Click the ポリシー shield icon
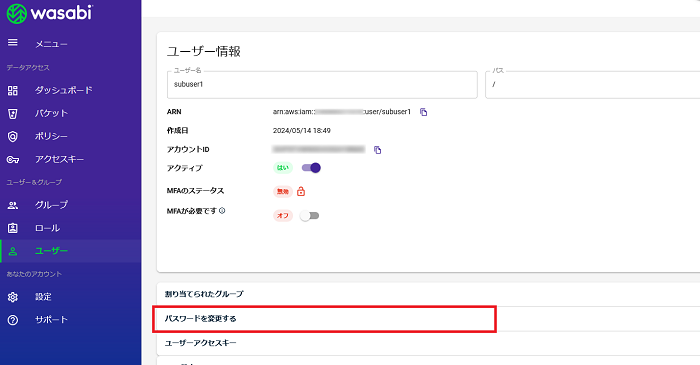Image resolution: width=700 pixels, height=365 pixels. [12, 137]
